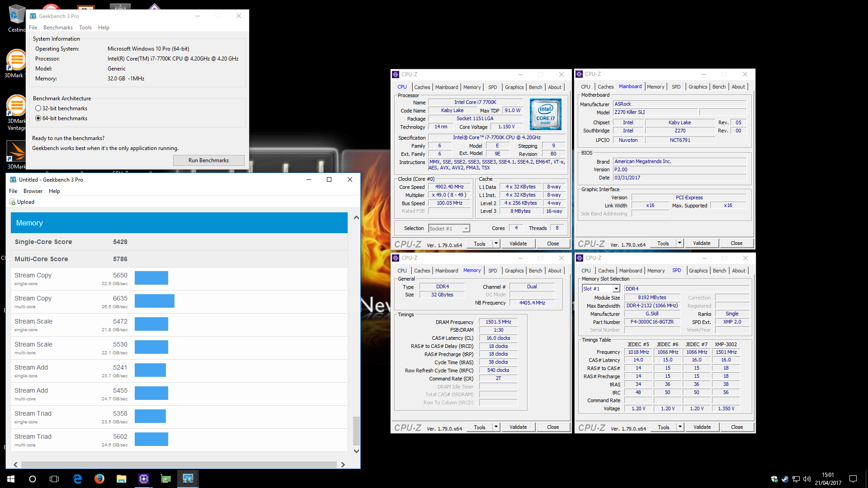Screen dimensions: 868x488
Task: Open 3DMark Vantage desktop shortcut
Action: pyautogui.click(x=16, y=113)
